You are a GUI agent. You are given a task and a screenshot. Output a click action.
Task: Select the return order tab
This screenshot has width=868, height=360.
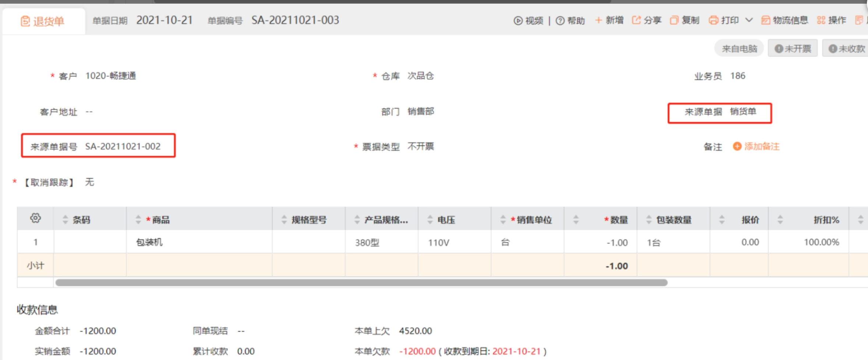(x=43, y=21)
